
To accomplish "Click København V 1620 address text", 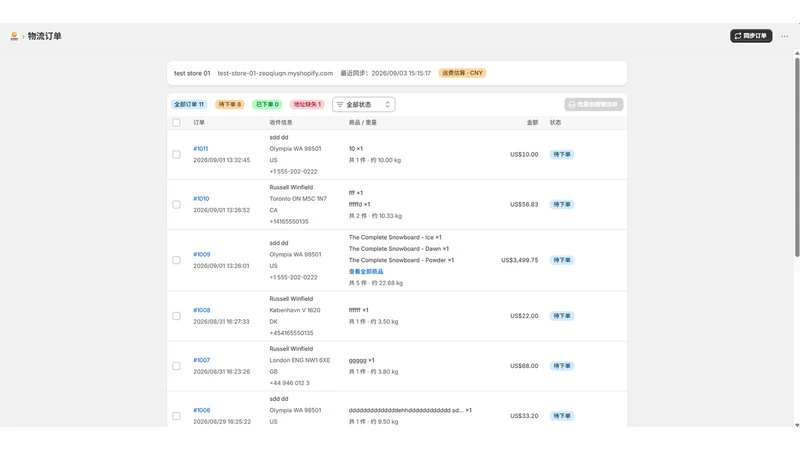I will click(x=295, y=310).
